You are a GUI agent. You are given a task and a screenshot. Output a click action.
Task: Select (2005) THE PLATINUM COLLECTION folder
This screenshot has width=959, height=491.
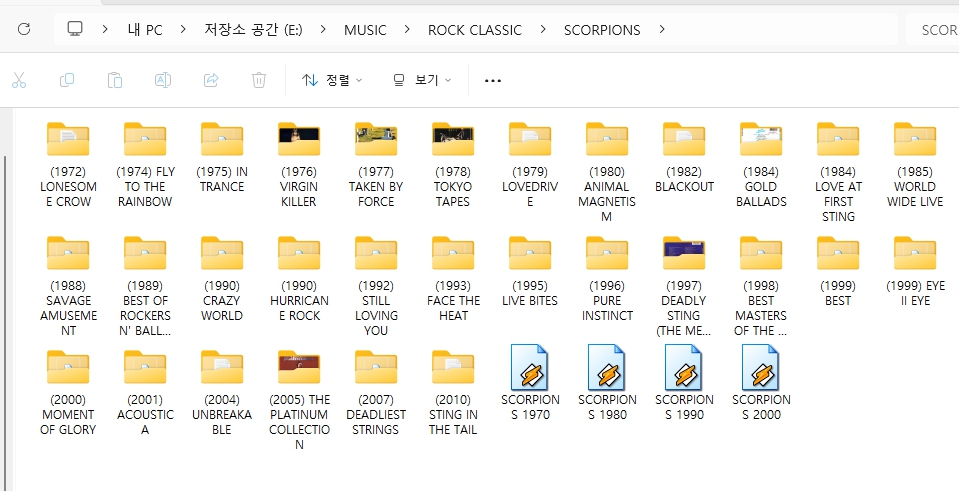click(299, 400)
